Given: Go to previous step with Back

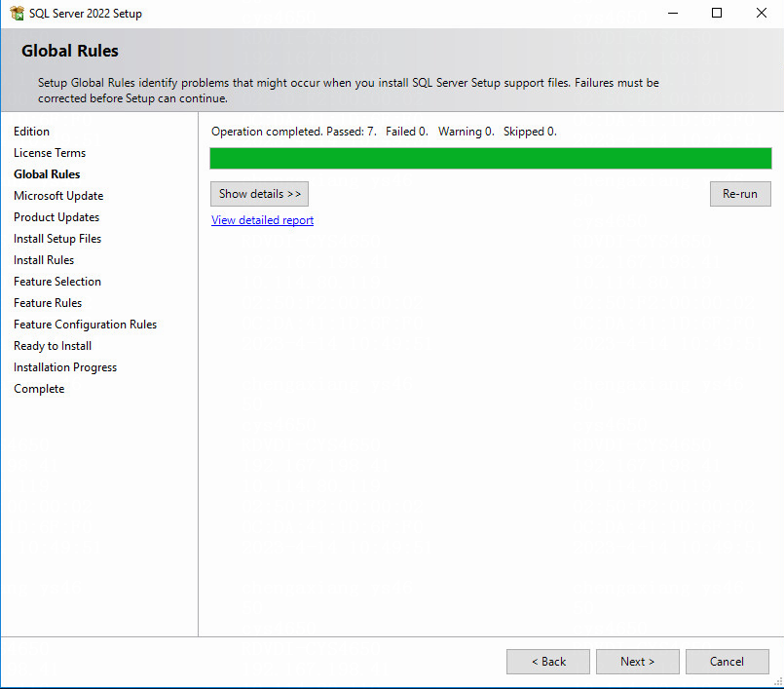Looking at the screenshot, I should pos(548,662).
